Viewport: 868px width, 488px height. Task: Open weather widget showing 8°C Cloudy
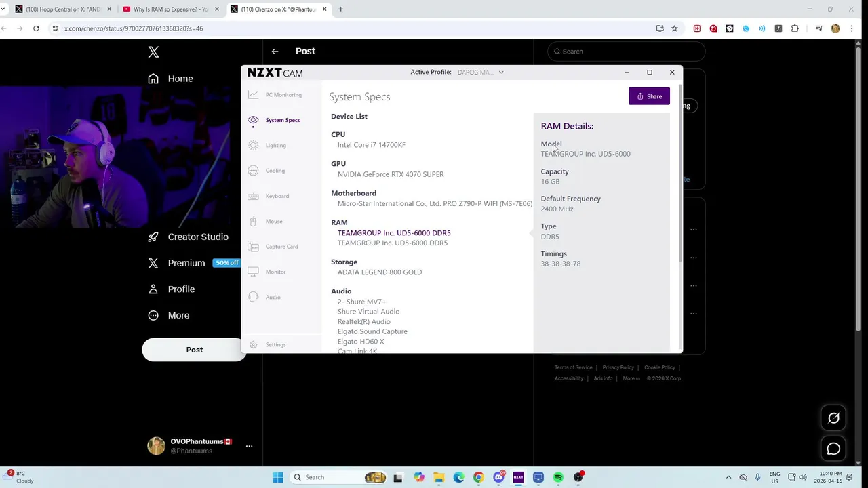[x=19, y=477]
